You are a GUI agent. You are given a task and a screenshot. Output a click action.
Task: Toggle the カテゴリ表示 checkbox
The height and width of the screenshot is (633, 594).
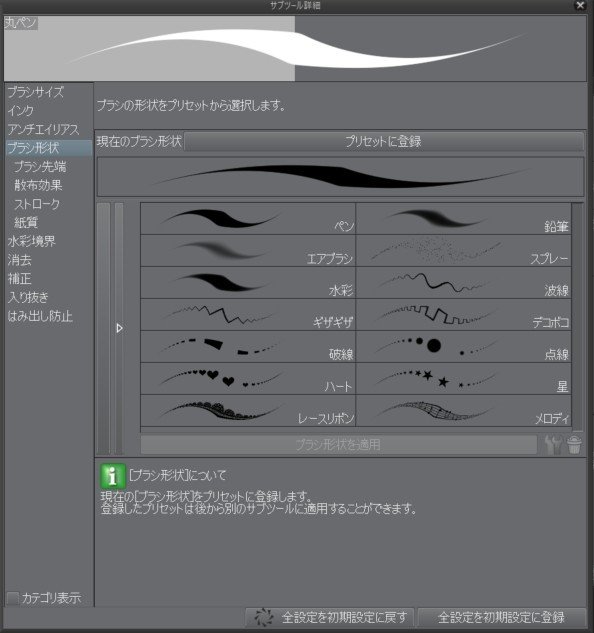click(13, 598)
